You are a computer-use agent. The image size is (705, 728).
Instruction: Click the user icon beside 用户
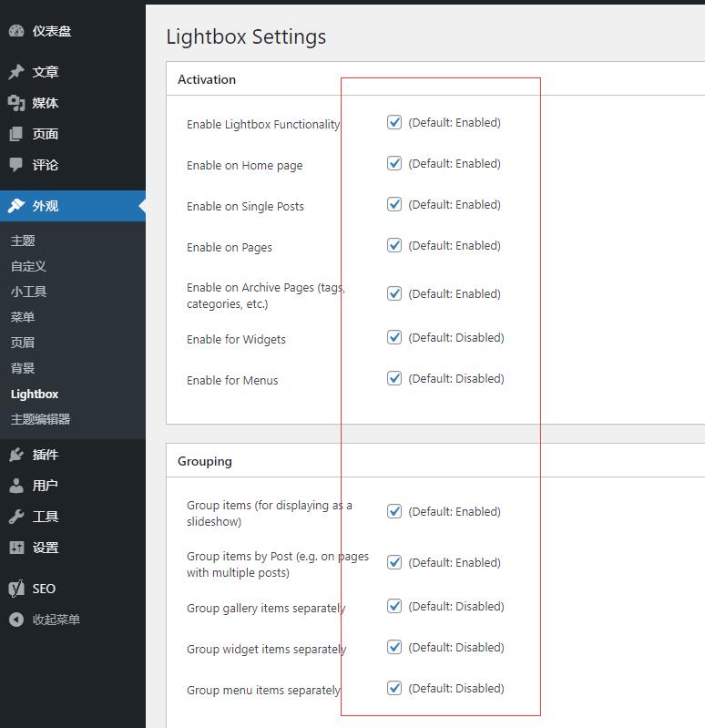[x=16, y=486]
